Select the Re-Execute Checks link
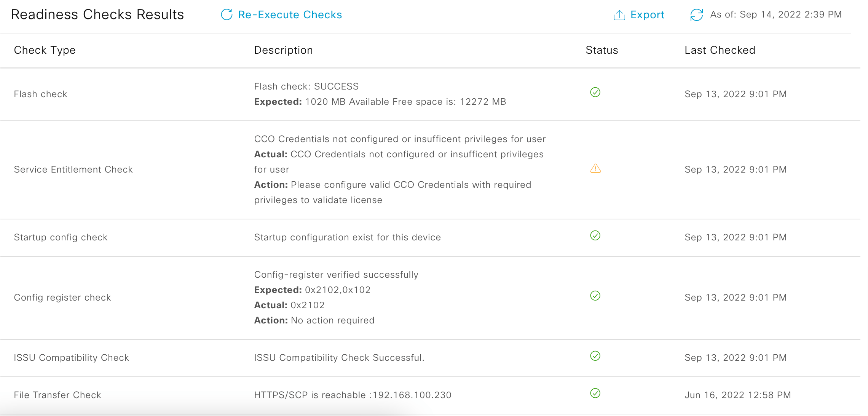Viewport: 868px width, 416px height. pos(289,14)
